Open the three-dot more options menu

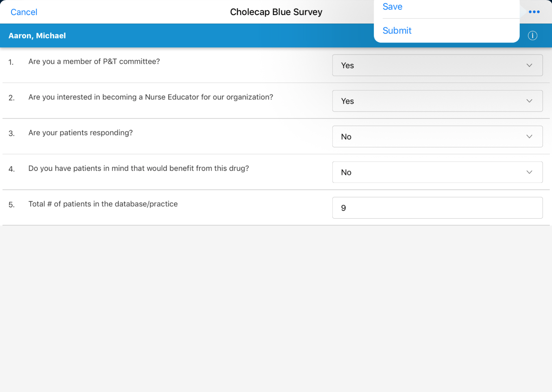534,12
